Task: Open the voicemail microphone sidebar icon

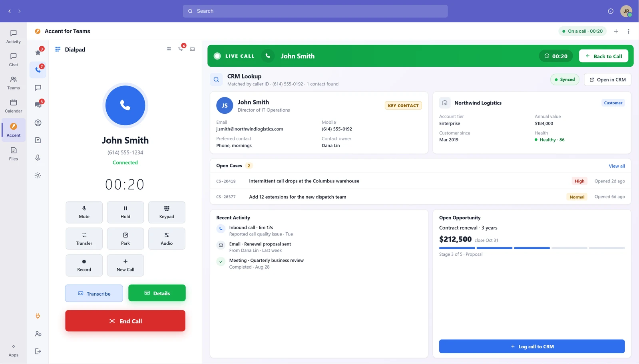Action: point(38,158)
